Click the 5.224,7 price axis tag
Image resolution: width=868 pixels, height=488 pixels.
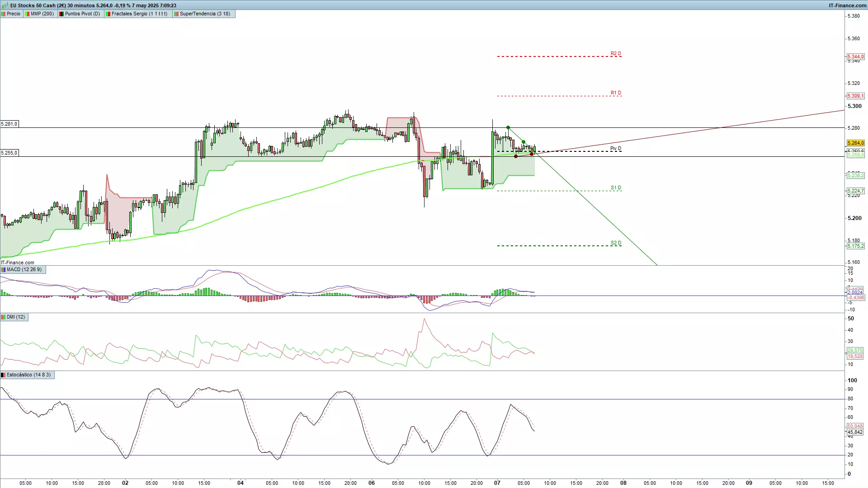[x=855, y=191]
